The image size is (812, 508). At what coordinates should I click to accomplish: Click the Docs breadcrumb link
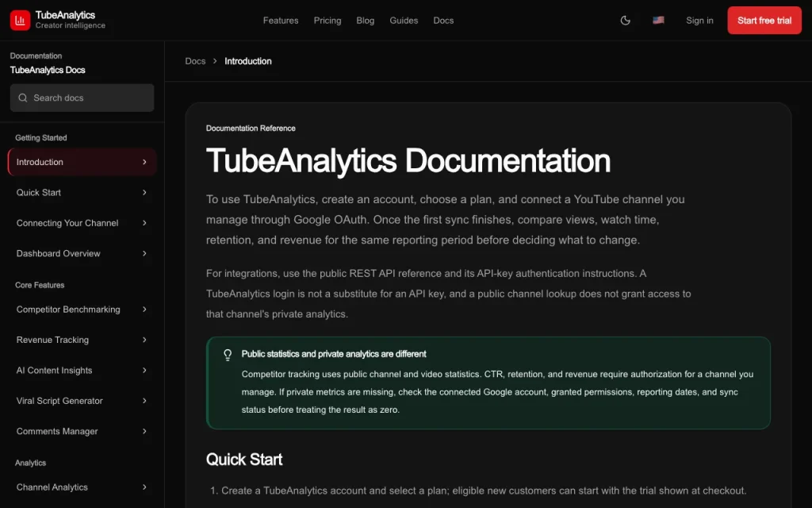195,61
